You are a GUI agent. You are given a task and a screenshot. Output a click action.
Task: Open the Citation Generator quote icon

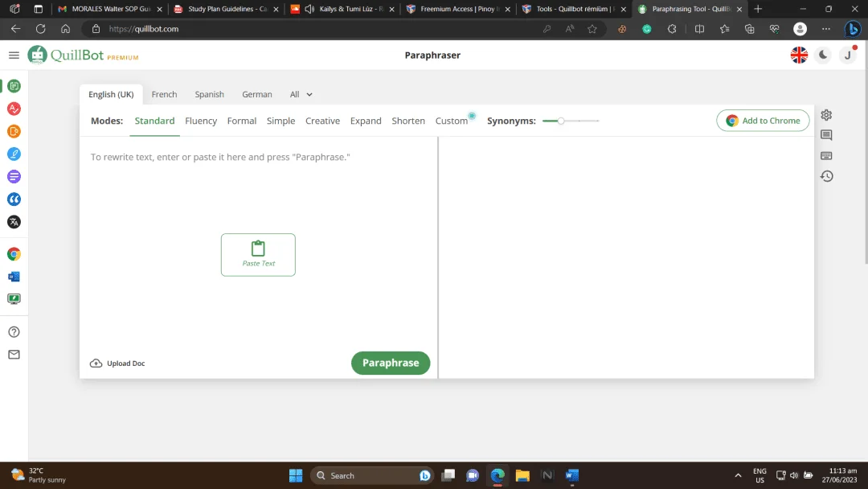[x=14, y=199]
